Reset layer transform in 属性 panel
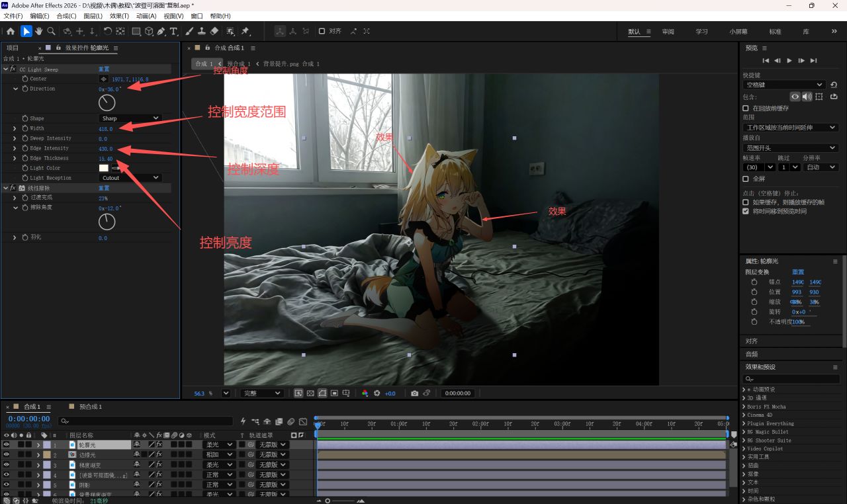847x504 pixels. [x=798, y=272]
